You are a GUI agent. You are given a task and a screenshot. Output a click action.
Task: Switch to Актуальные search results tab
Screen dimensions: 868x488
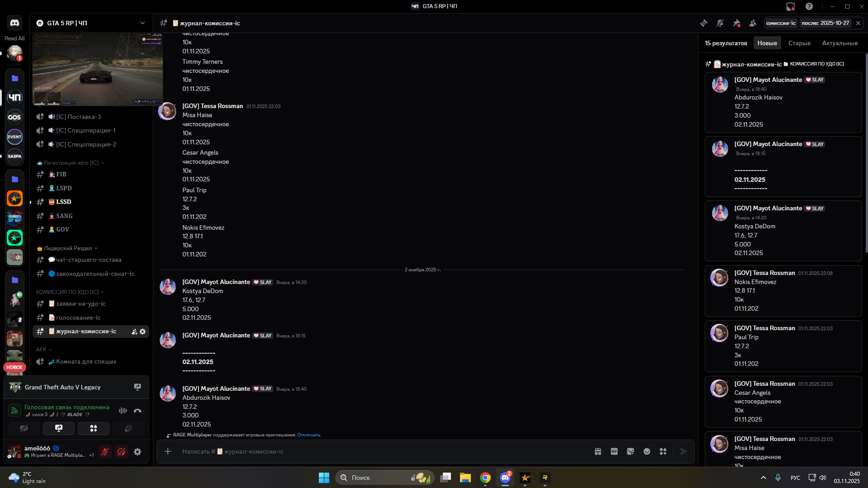tap(840, 43)
